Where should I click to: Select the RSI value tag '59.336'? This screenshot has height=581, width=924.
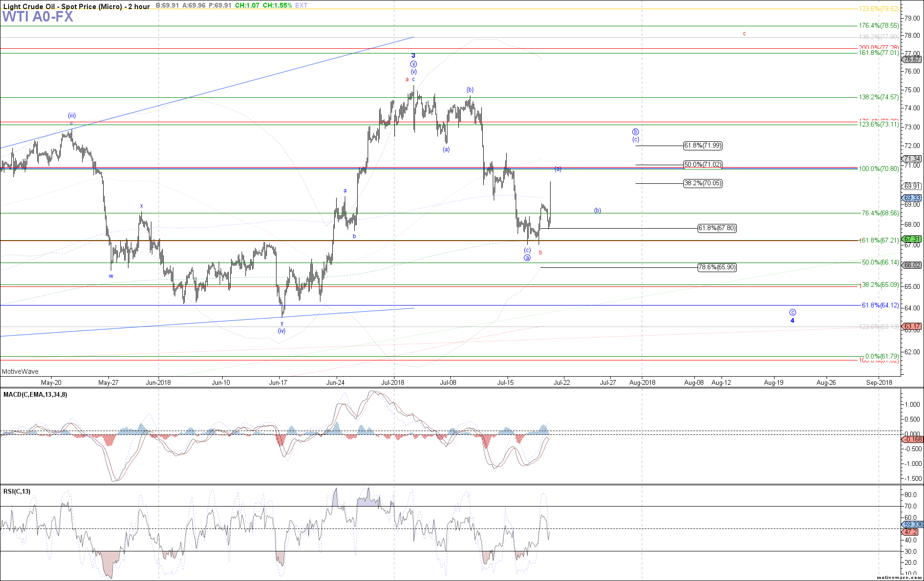(x=913, y=524)
